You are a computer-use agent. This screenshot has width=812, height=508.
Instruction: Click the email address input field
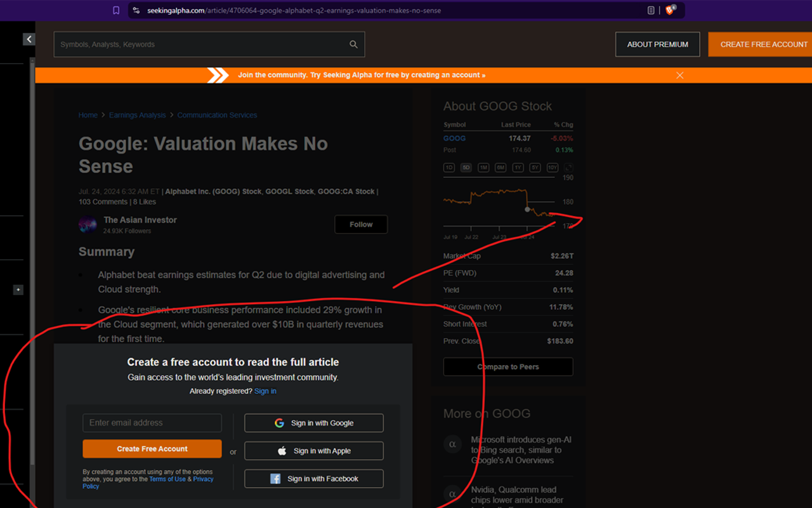152,422
